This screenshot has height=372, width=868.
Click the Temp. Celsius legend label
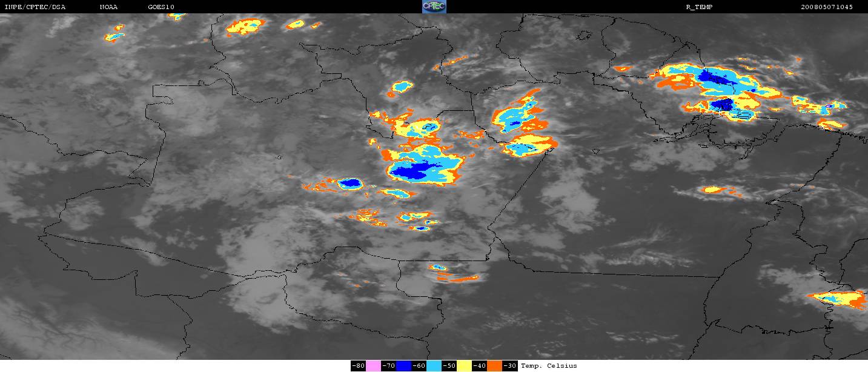[x=549, y=366]
